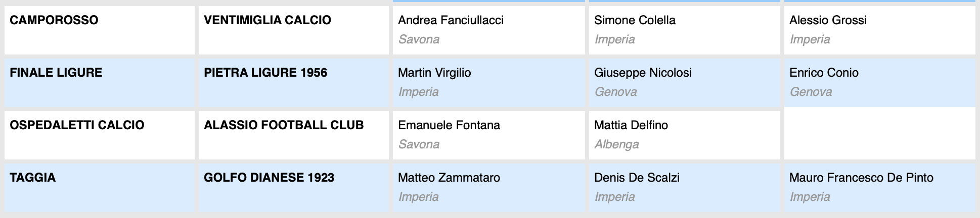Select Alessio Grossi entry

pos(828,20)
